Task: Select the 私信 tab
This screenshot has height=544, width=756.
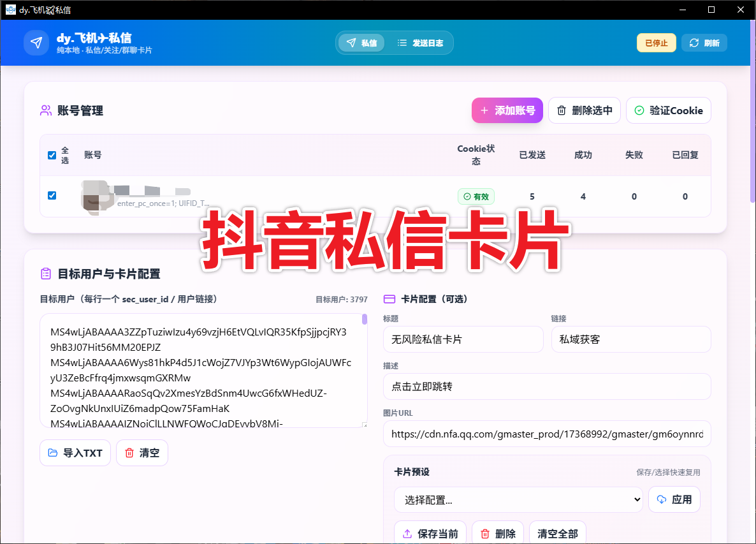Action: click(361, 43)
